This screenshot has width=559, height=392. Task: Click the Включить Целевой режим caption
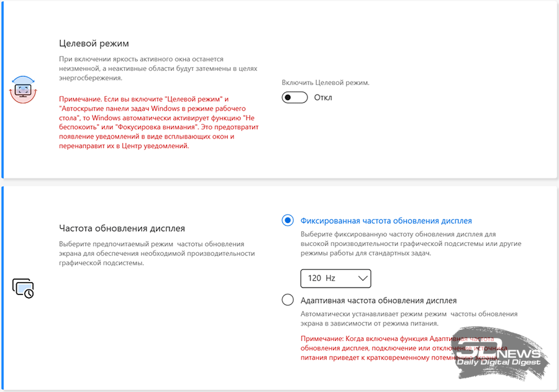pos(325,83)
